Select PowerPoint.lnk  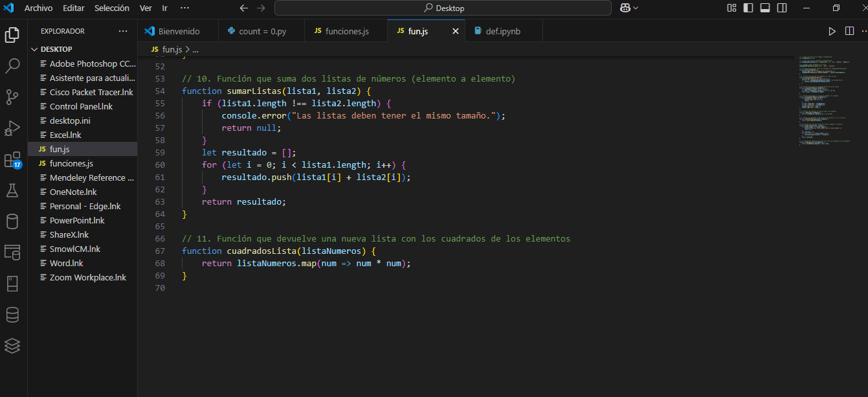click(x=83, y=220)
